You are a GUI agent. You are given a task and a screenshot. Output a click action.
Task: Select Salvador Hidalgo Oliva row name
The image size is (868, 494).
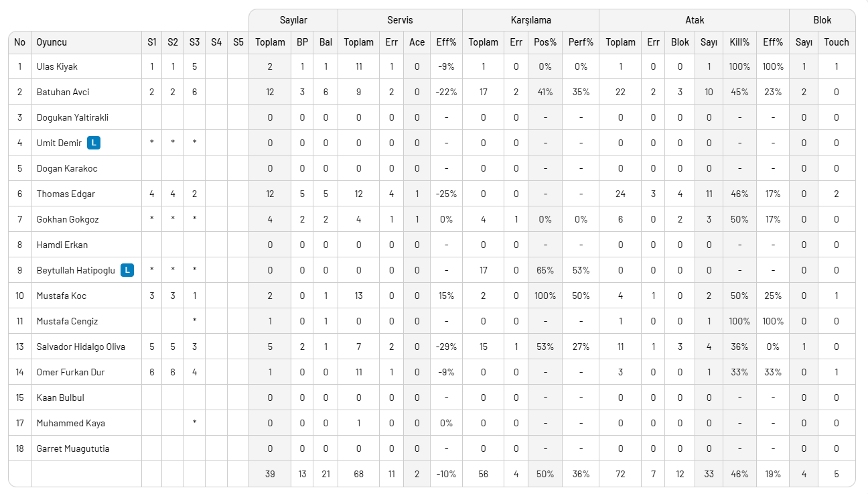point(80,347)
